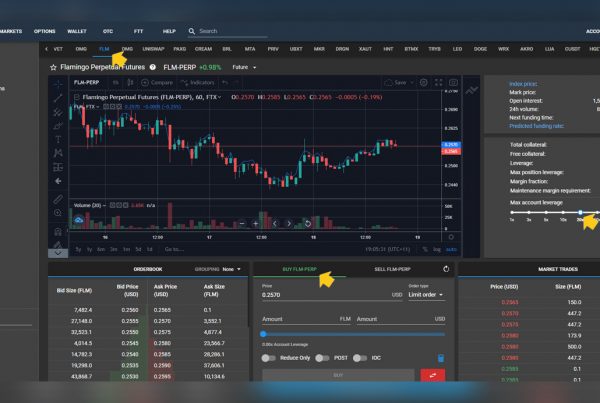
Task: Open the OPTIONS menu
Action: click(44, 31)
